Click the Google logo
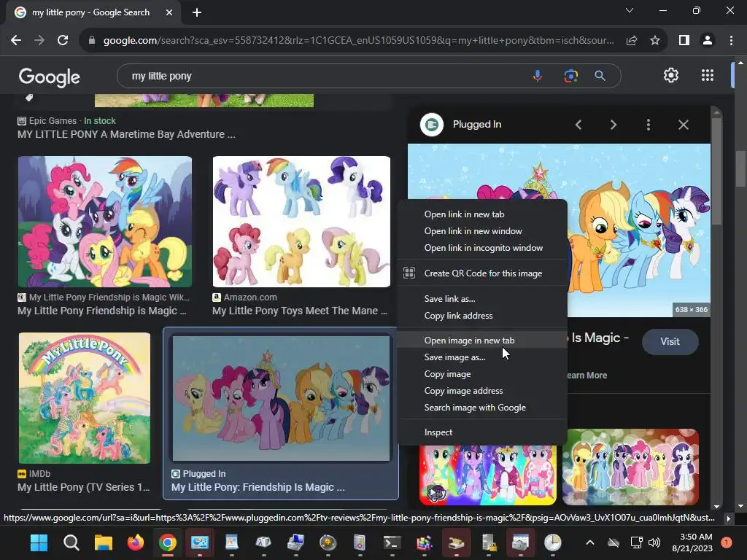The height and width of the screenshot is (560, 747). pos(50,77)
